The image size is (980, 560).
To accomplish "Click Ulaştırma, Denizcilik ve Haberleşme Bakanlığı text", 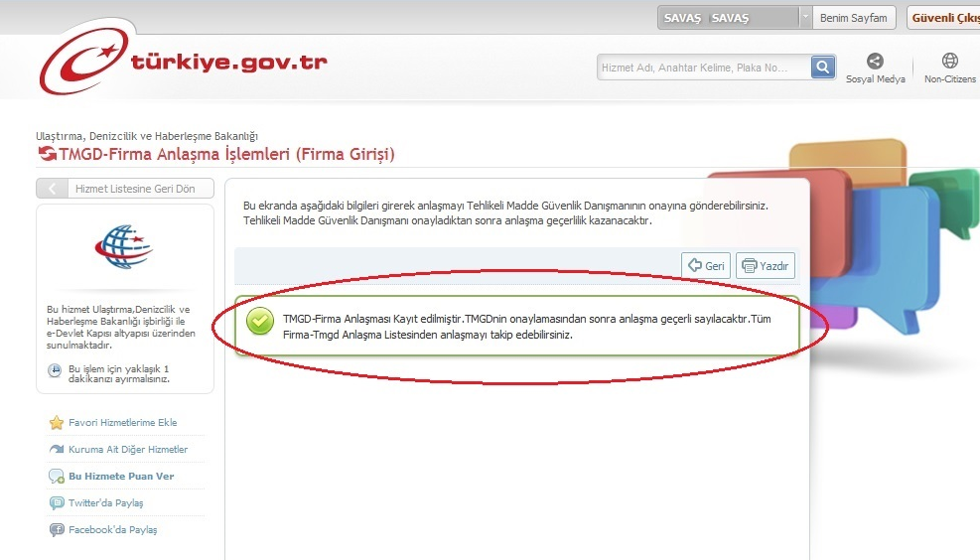I will [147, 136].
